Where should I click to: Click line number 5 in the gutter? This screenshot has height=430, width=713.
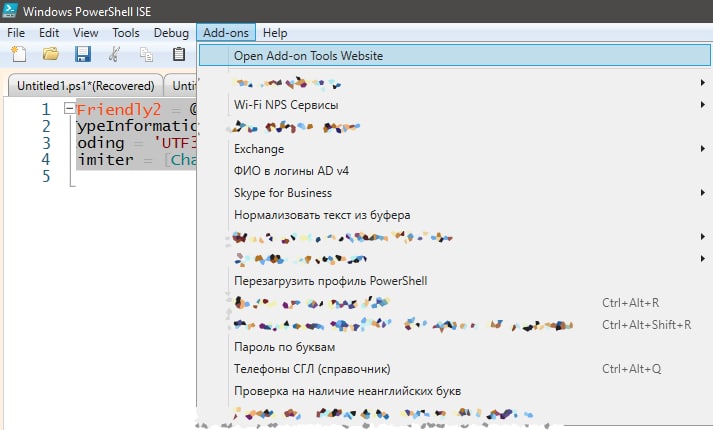[46, 176]
